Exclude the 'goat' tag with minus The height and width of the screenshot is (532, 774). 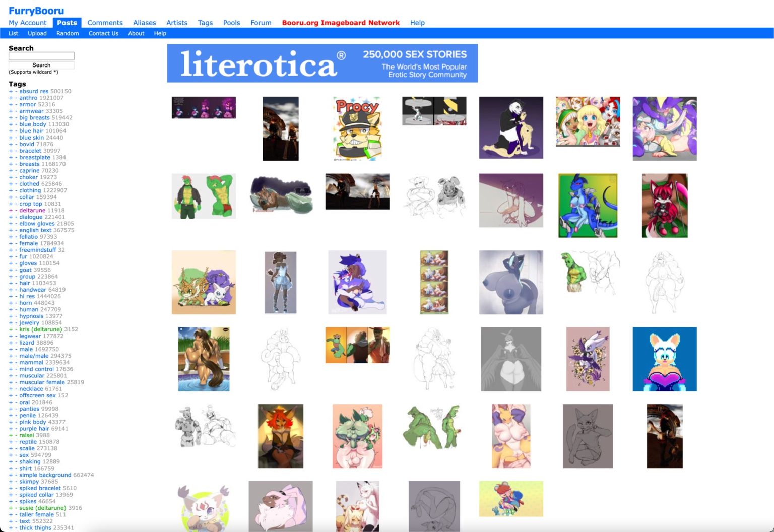pyautogui.click(x=16, y=270)
